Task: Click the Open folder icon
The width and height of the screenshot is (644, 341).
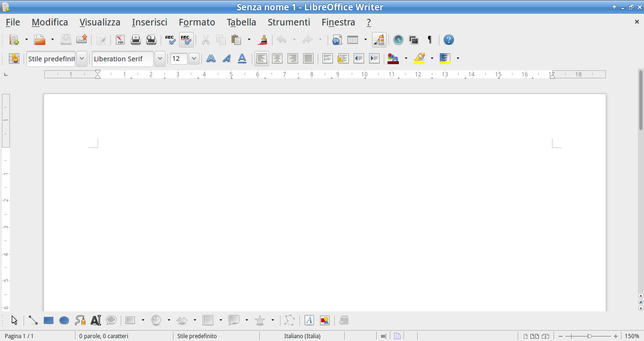Action: coord(40,40)
